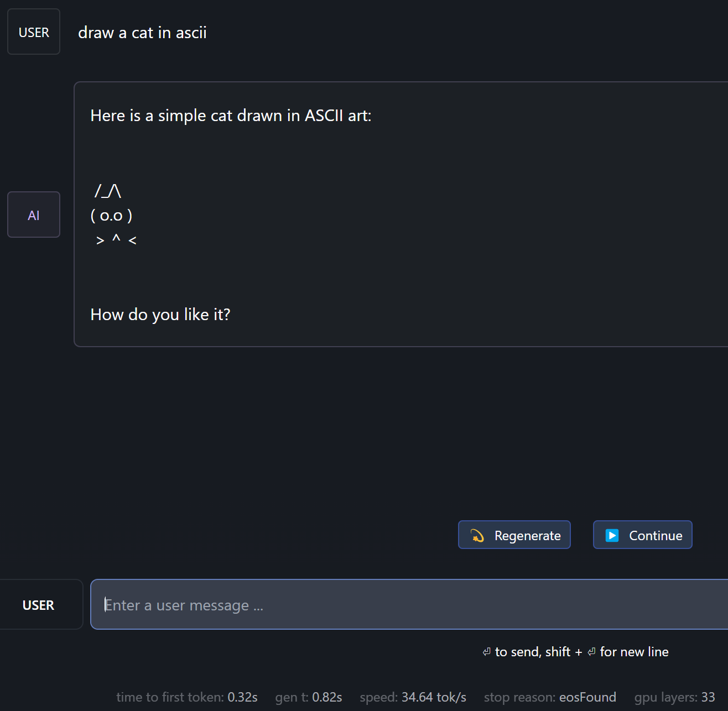Click the 'How do you like it?' text

(160, 315)
